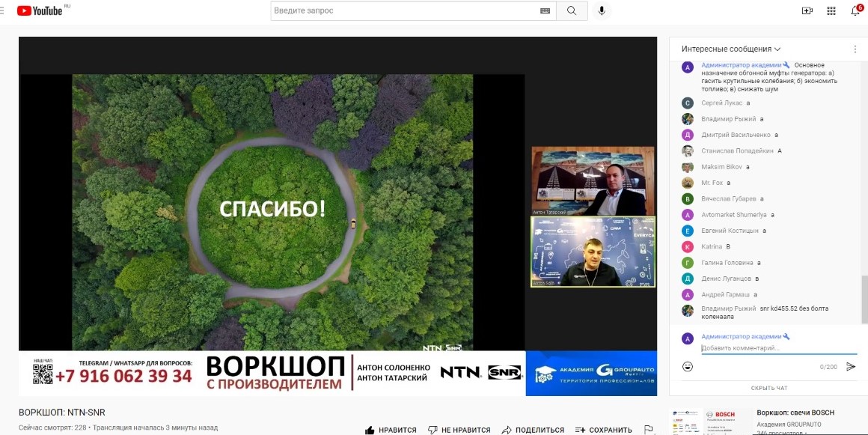The height and width of the screenshot is (435, 868).
Task: Click the name Сергей Лукас in chat
Action: [x=722, y=103]
